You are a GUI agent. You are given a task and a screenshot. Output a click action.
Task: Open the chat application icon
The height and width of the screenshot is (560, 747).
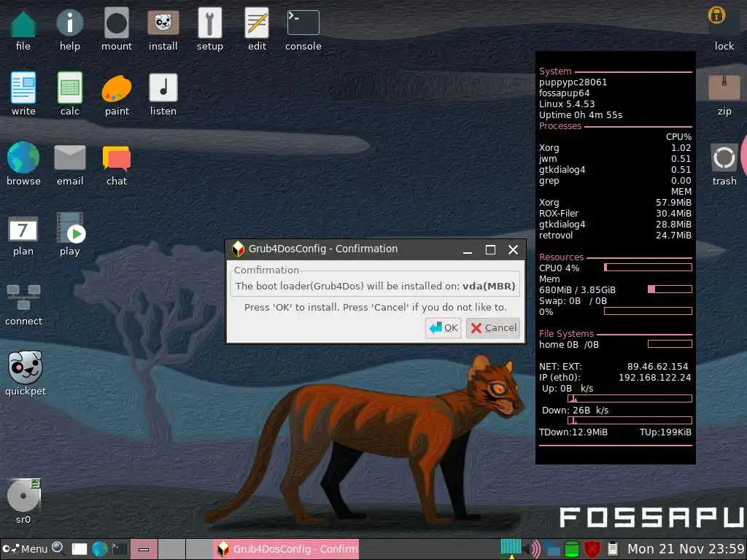[116, 158]
